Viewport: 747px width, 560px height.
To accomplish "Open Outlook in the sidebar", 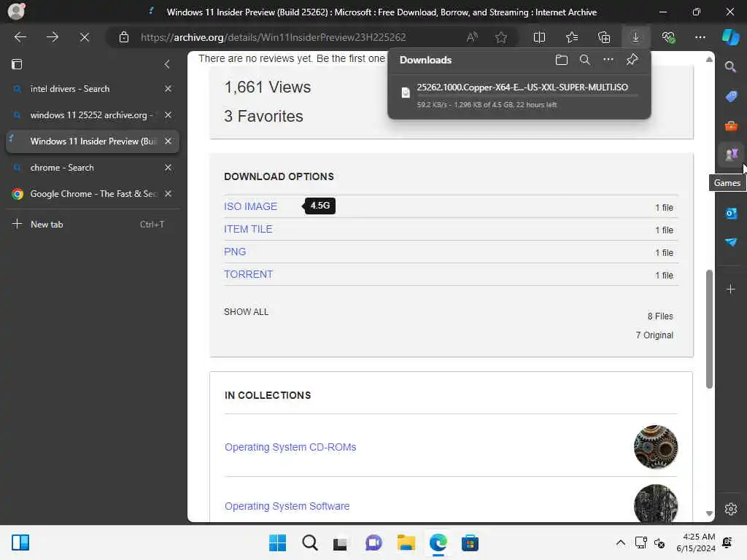I will [x=731, y=214].
